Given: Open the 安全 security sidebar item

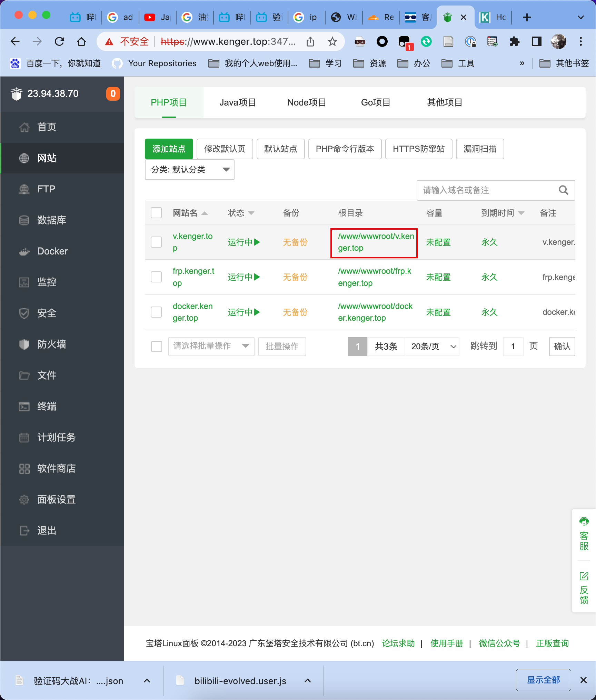Looking at the screenshot, I should (62, 313).
